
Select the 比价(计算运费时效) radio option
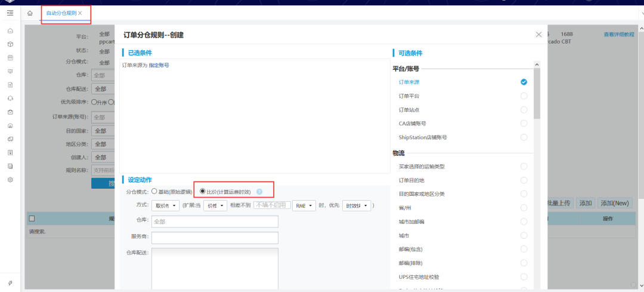click(203, 192)
